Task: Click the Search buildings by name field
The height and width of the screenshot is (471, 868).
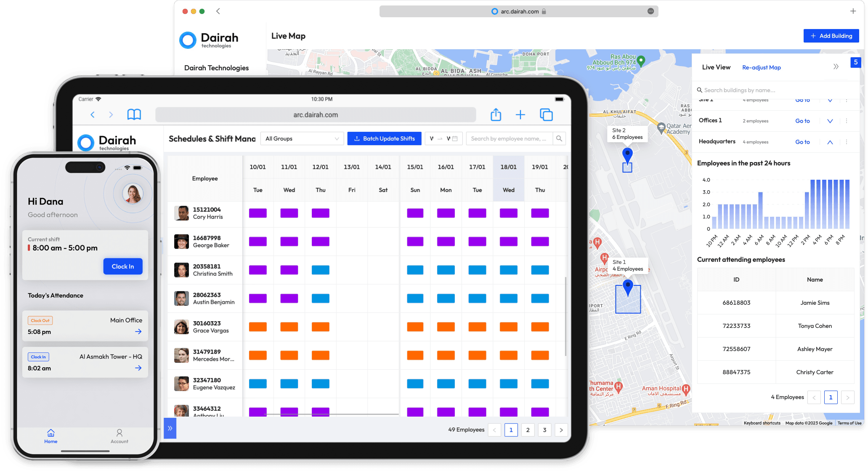Action: [x=775, y=90]
